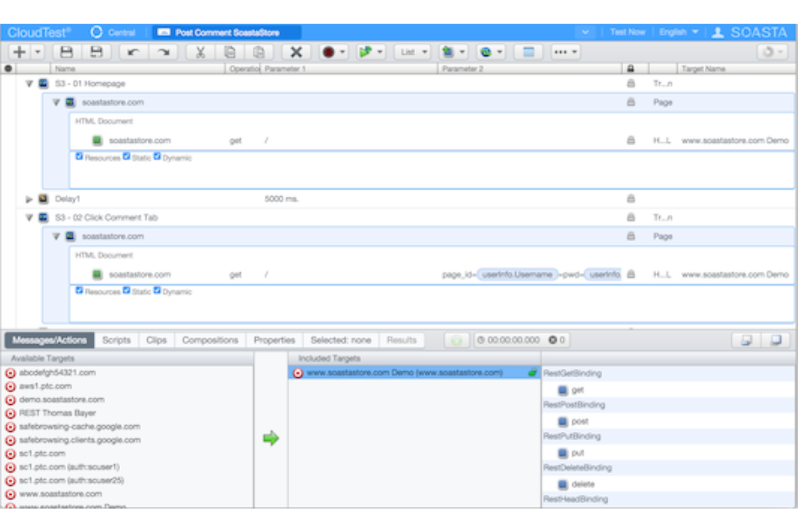Open the dropdown arrow next to the plus button
798x532 pixels.
click(x=38, y=52)
